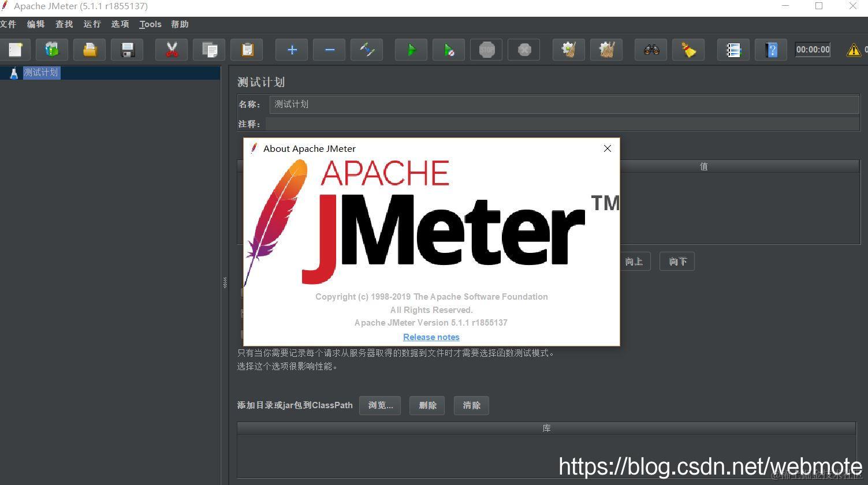Image resolution: width=868 pixels, height=485 pixels.
Task: Click the Clear All results icon
Action: click(x=606, y=50)
